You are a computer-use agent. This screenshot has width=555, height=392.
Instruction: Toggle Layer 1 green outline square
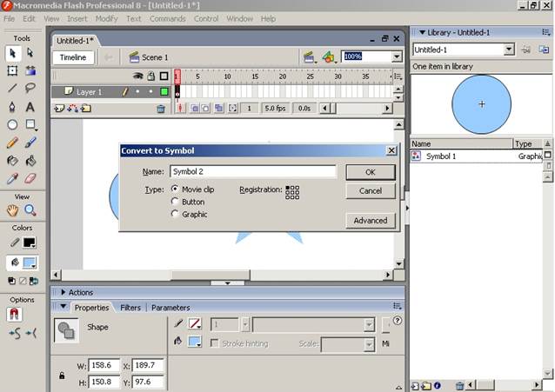pos(164,92)
